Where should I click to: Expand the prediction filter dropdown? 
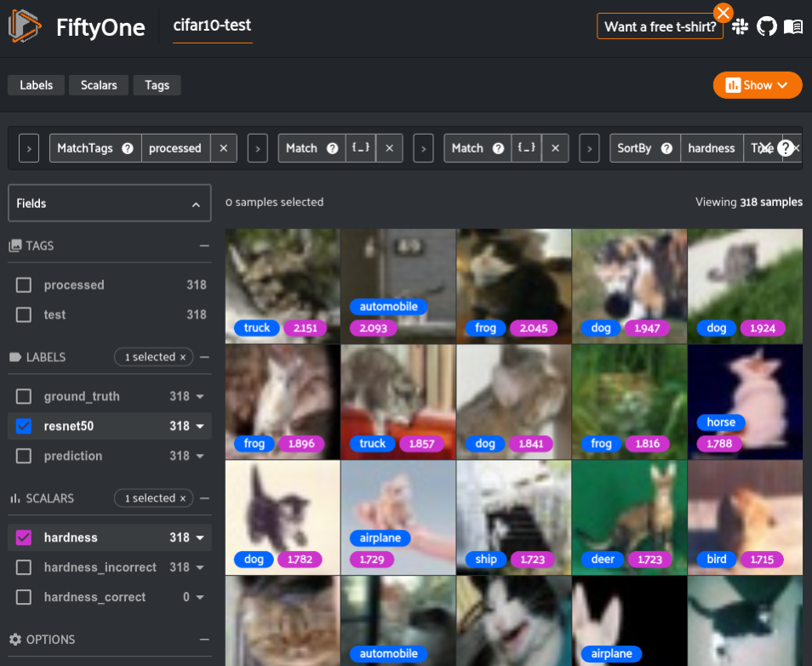pos(200,456)
